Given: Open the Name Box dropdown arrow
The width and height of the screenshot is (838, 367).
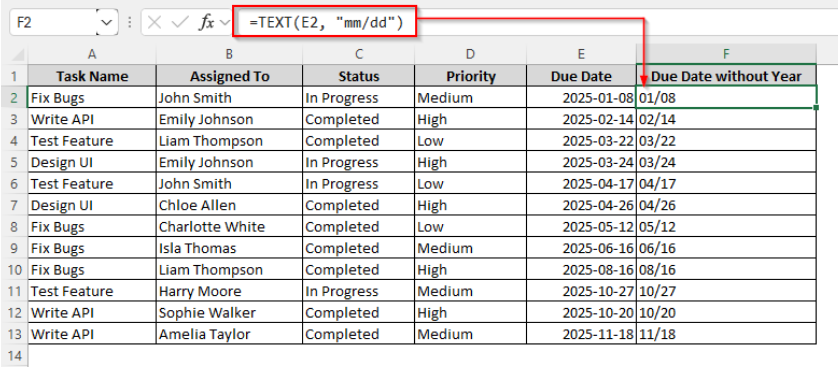Looking at the screenshot, I should point(107,22).
